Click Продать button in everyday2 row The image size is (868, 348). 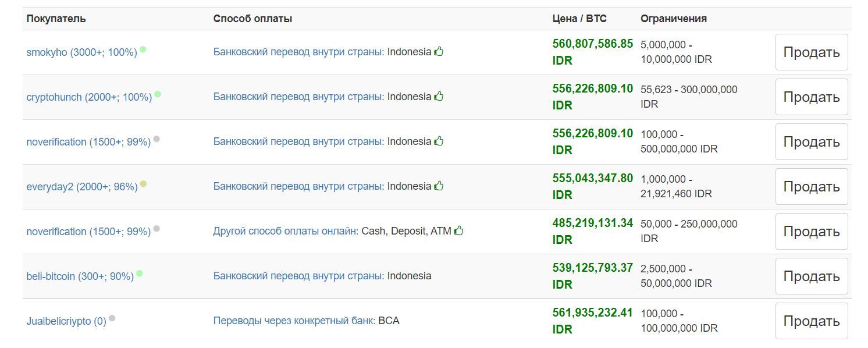click(812, 187)
